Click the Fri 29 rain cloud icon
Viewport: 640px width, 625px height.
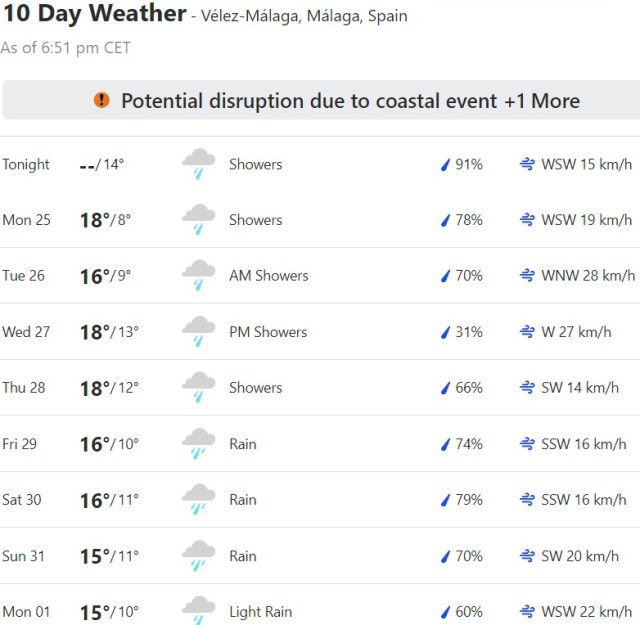tap(198, 444)
